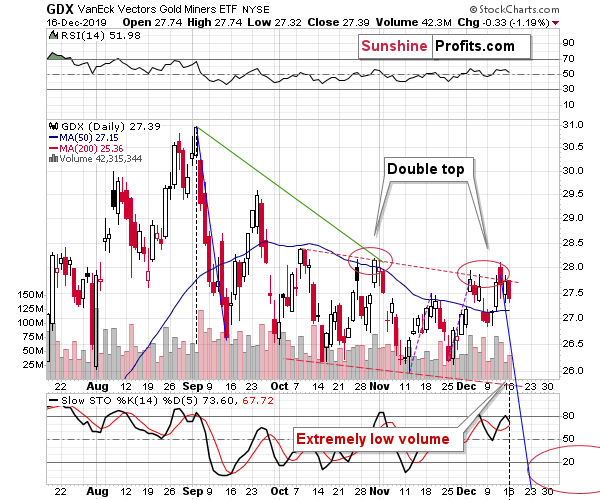The image size is (600, 500).
Task: Click the Double top annotation label
Action: (426, 169)
